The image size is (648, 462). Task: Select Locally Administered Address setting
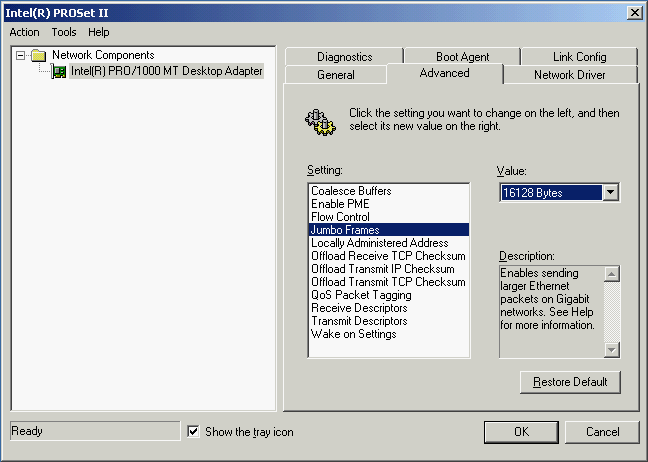coord(389,243)
